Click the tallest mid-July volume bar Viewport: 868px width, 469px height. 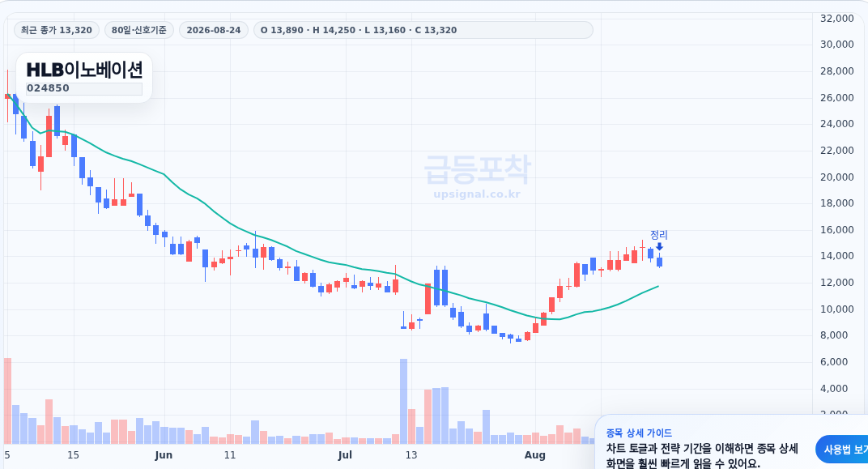403,402
